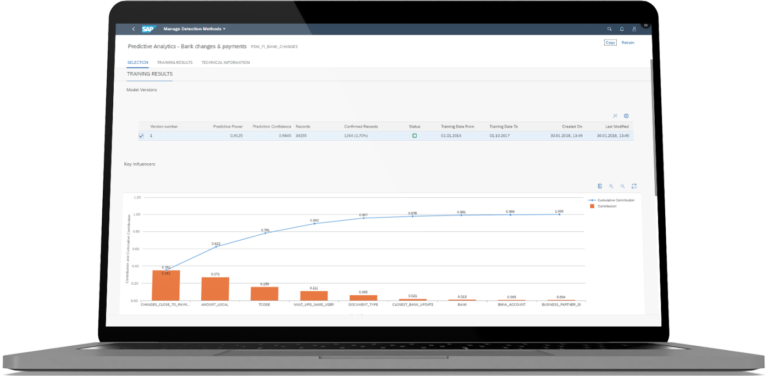This screenshot has height=376, width=768.
Task: Click the Copy button
Action: [610, 43]
